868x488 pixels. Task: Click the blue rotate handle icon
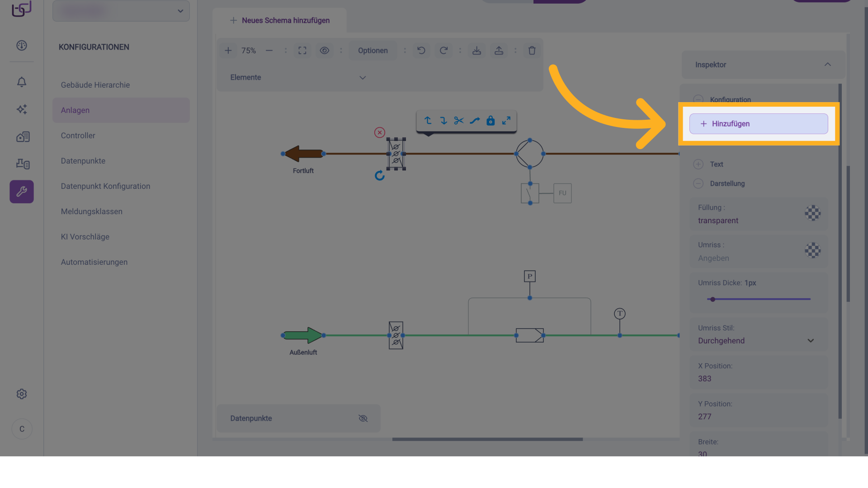380,176
